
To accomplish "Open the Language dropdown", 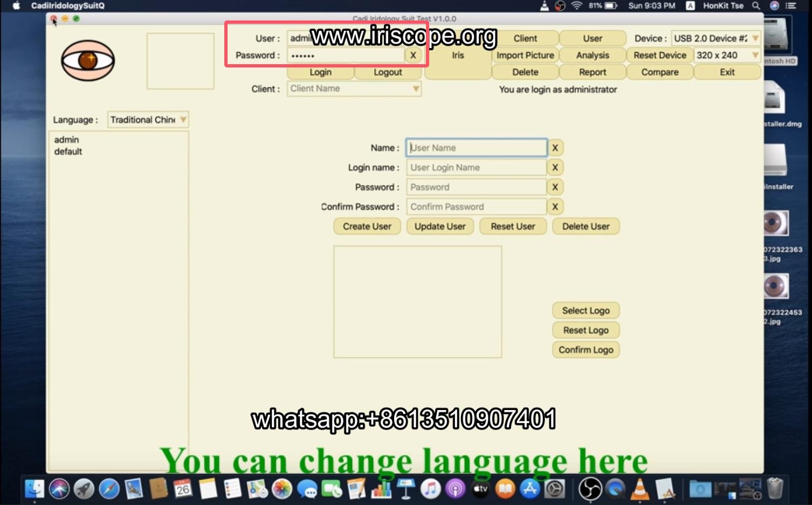I will (x=148, y=120).
